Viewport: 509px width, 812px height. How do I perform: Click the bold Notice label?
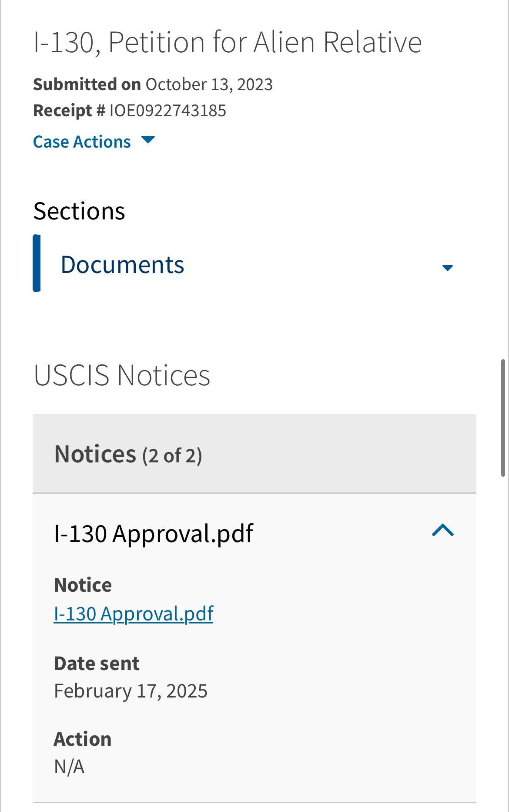(83, 585)
